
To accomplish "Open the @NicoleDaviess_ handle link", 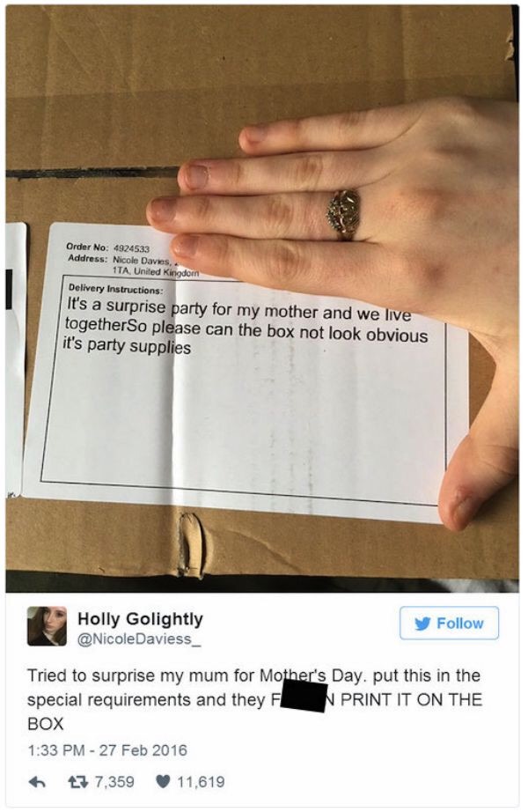I will tap(139, 639).
